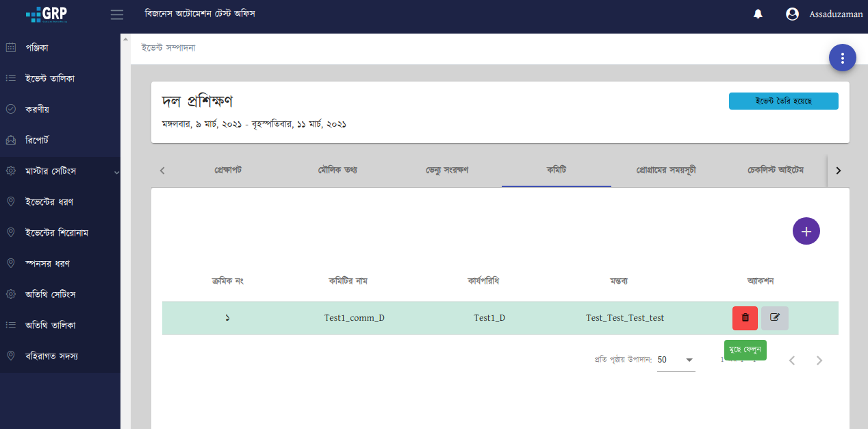
Task: Click the অ্যাকশন column header
Action: click(x=761, y=281)
